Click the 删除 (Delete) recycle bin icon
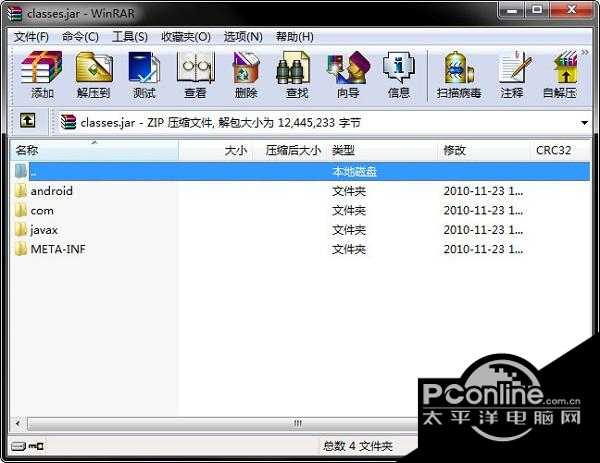Viewport: 600px width, 463px height. pos(246,68)
